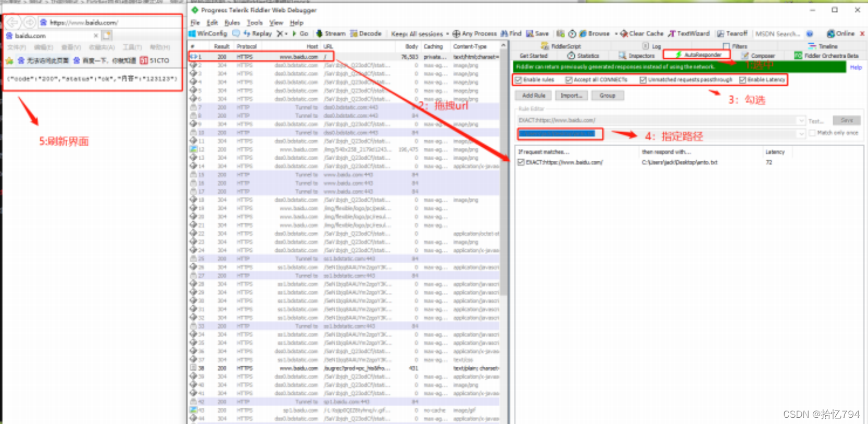
Task: Click the Go resume button
Action: 300,33
